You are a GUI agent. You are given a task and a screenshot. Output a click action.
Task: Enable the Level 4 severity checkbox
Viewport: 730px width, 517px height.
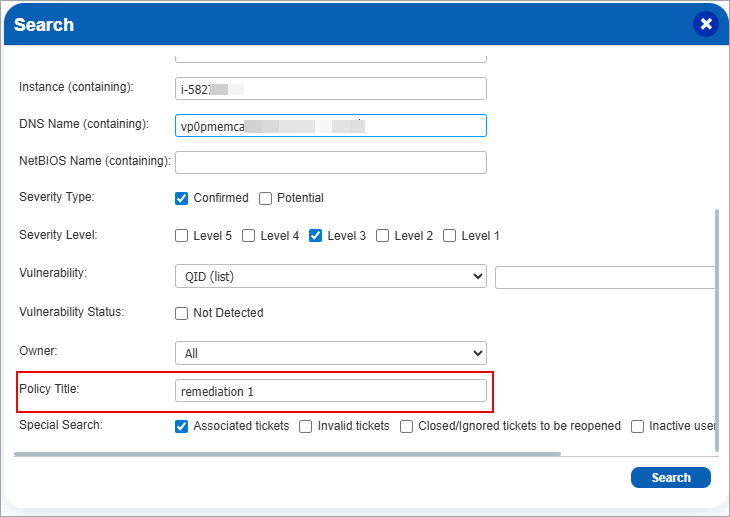click(249, 236)
